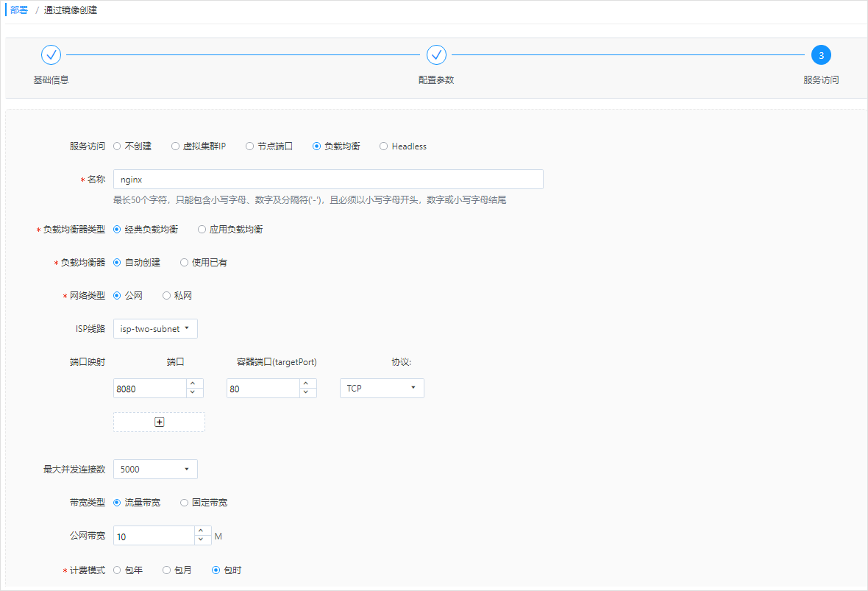
Task: Select 固定带宽 bandwidth type
Action: pyautogui.click(x=185, y=503)
